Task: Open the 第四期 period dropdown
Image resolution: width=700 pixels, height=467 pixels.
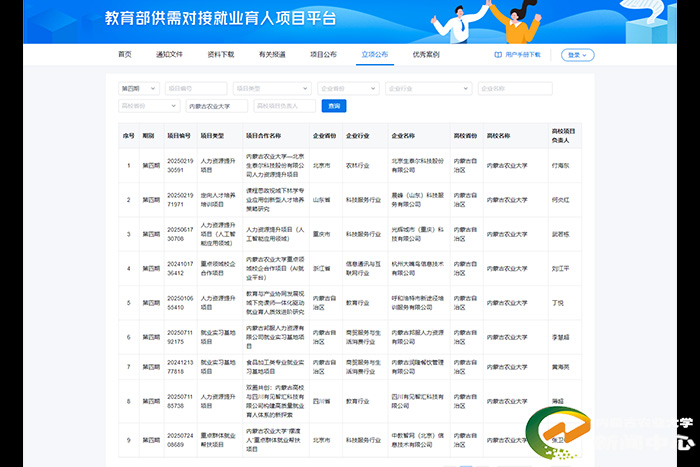Action: (x=139, y=88)
